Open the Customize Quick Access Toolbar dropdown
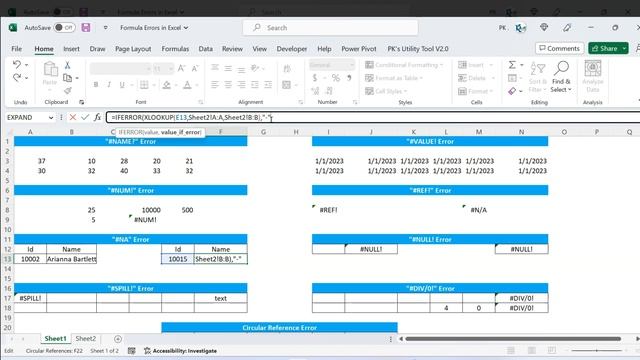The height and width of the screenshot is (360, 640). [105, 28]
